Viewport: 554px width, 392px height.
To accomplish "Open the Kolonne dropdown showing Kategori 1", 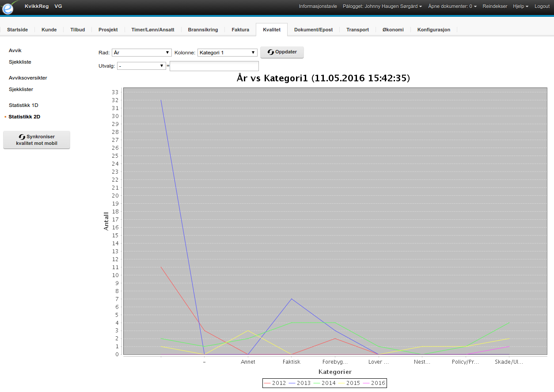I will [x=227, y=53].
